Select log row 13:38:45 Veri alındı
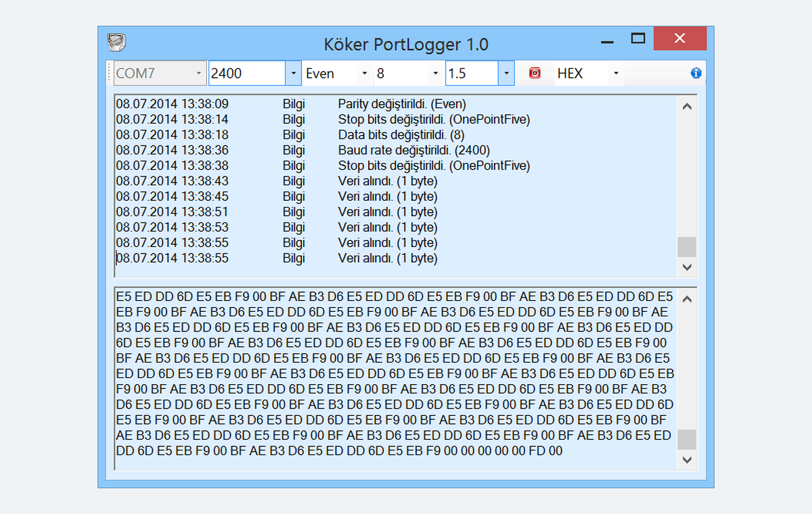The image size is (812, 514). click(396, 197)
